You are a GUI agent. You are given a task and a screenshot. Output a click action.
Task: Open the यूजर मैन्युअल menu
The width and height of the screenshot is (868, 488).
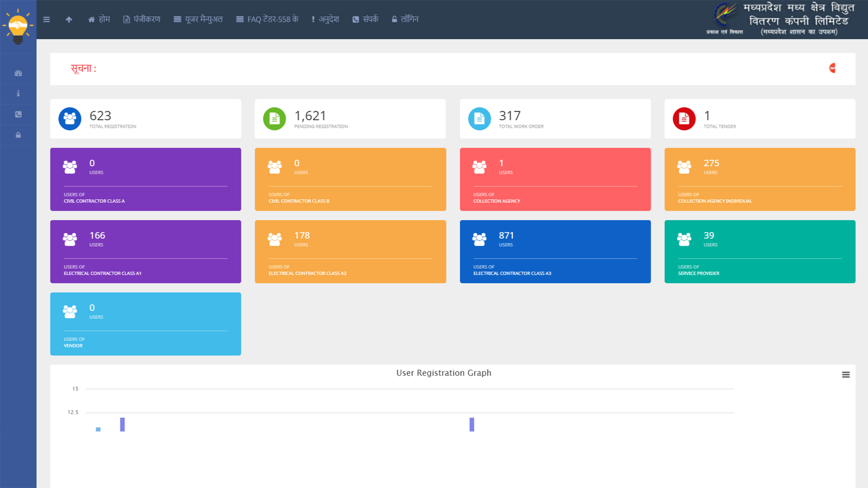pos(198,19)
